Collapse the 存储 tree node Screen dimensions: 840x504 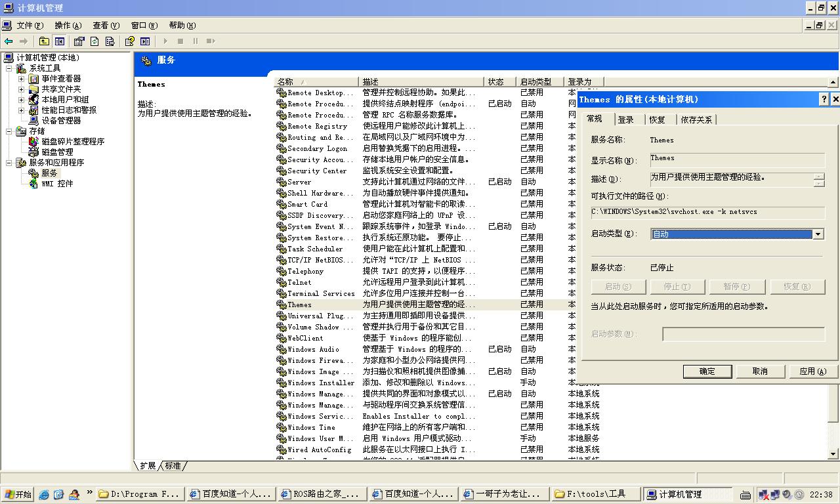click(9, 131)
